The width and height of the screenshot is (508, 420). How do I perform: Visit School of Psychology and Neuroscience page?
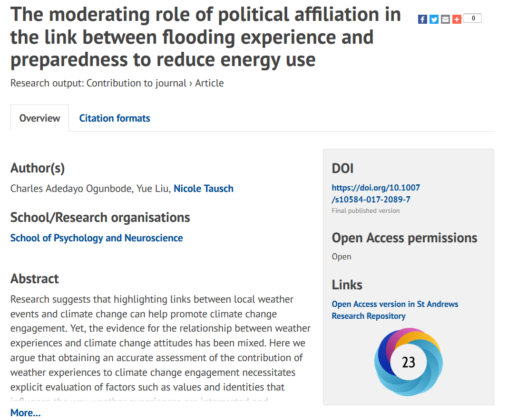pos(97,238)
